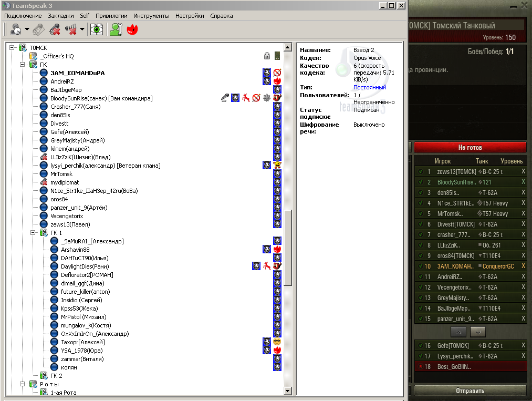Click the padlock icon on _Officer's HQ row
The image size is (532, 401).
tap(267, 56)
